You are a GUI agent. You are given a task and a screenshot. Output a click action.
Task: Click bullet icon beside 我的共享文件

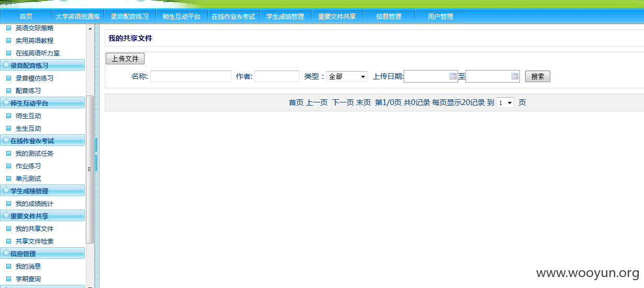8,228
